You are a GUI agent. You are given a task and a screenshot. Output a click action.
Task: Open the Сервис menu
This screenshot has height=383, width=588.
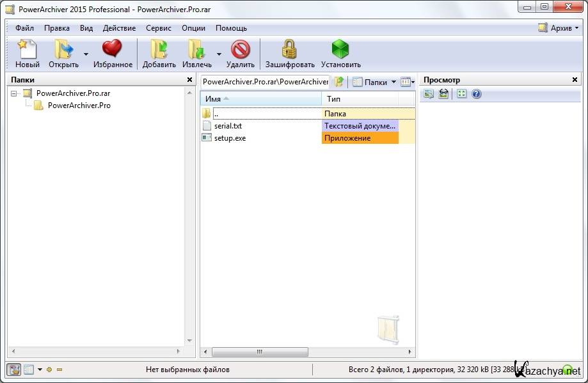point(158,28)
